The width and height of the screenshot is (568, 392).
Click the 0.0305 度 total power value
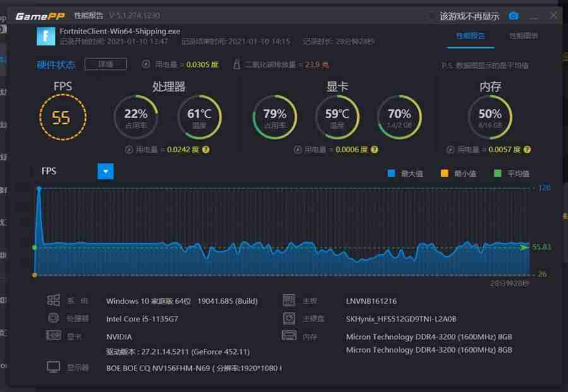tap(202, 64)
